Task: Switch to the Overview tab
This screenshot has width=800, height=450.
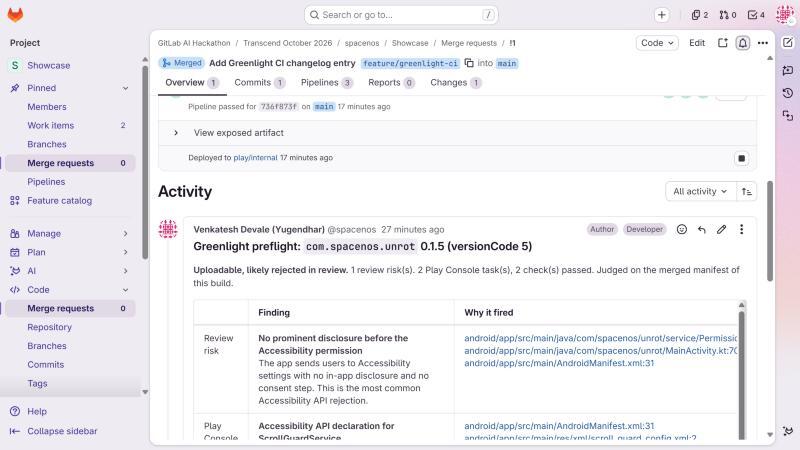Action: tap(192, 83)
